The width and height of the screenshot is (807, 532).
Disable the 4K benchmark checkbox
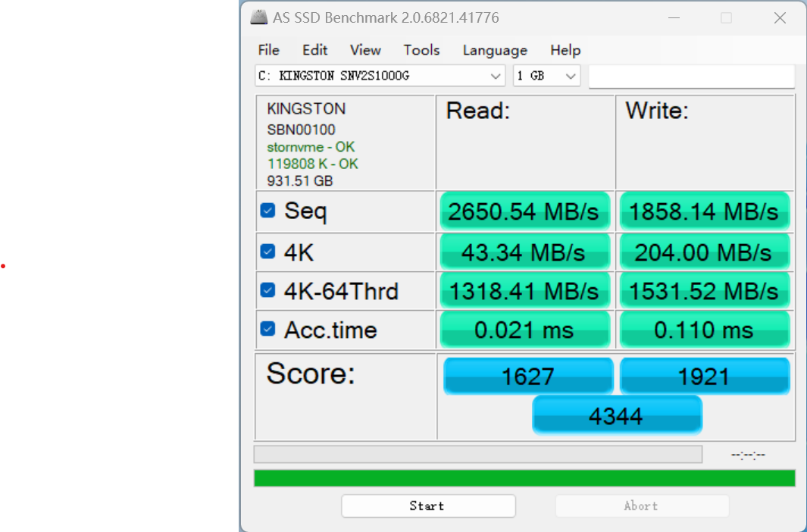[268, 251]
